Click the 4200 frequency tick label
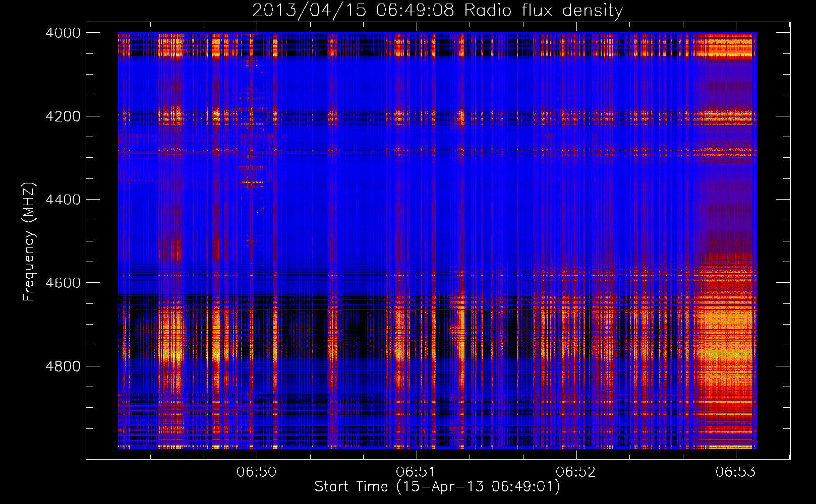The image size is (816, 504). coord(63,116)
